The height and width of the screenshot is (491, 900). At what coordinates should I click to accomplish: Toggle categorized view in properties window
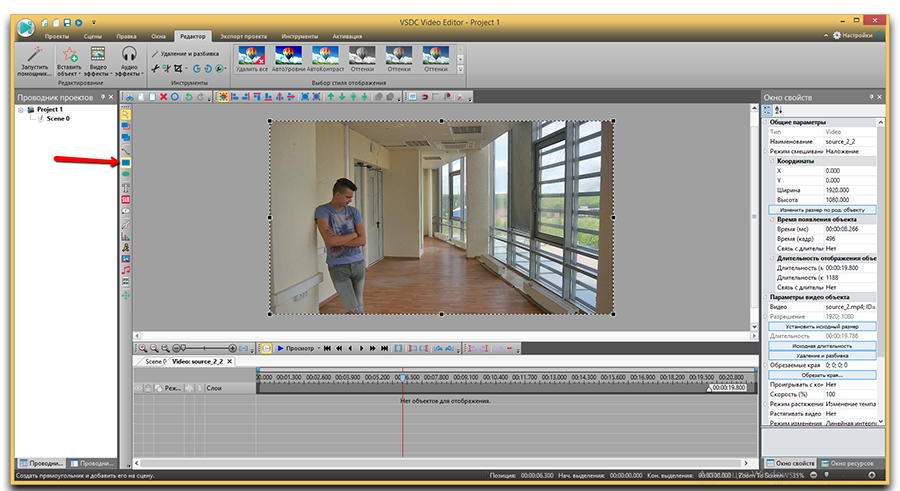point(767,110)
